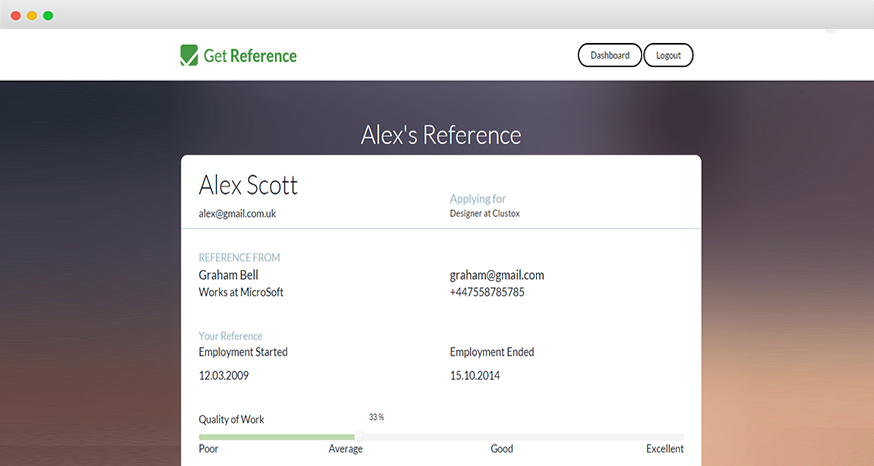
Task: Select the Employment Ended date 15.10.2014
Action: click(475, 376)
